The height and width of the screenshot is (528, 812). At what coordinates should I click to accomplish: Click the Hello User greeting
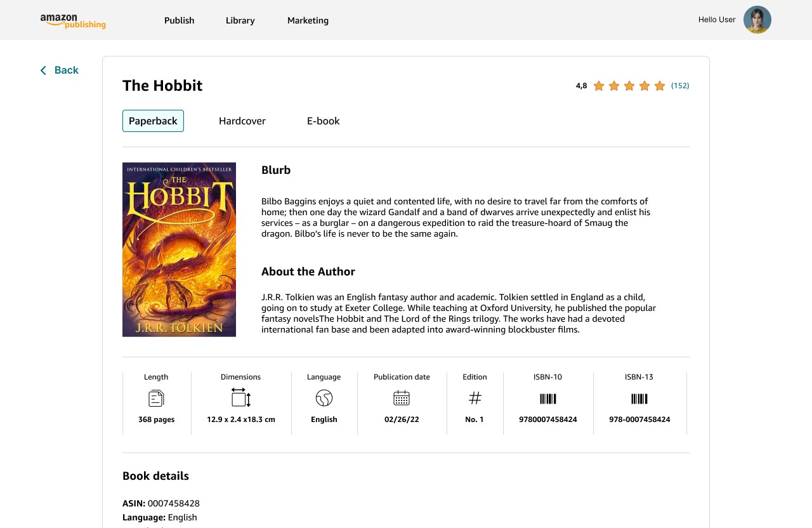(717, 20)
